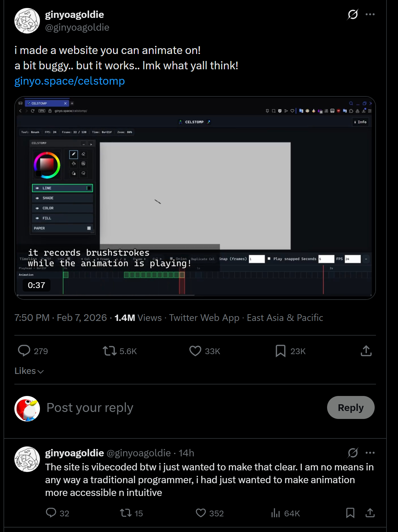This screenshot has width=398, height=532.
Task: Bookmark the main tweet
Action: pyautogui.click(x=280, y=351)
